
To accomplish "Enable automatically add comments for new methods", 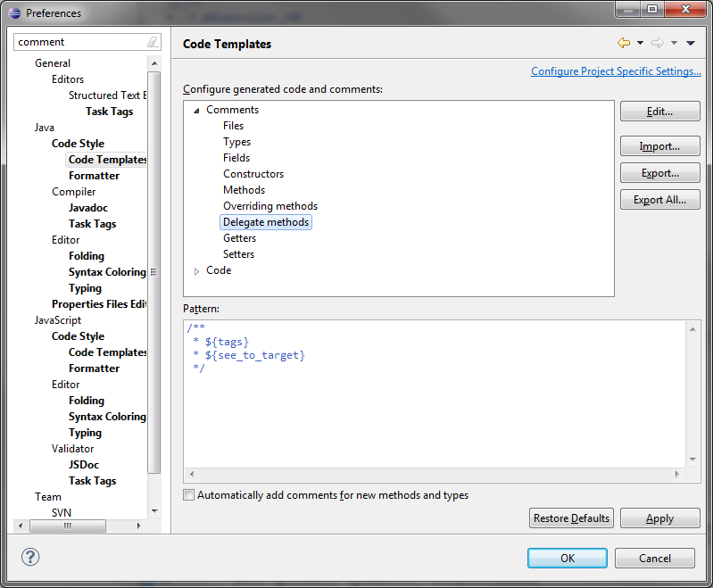I will [188, 495].
